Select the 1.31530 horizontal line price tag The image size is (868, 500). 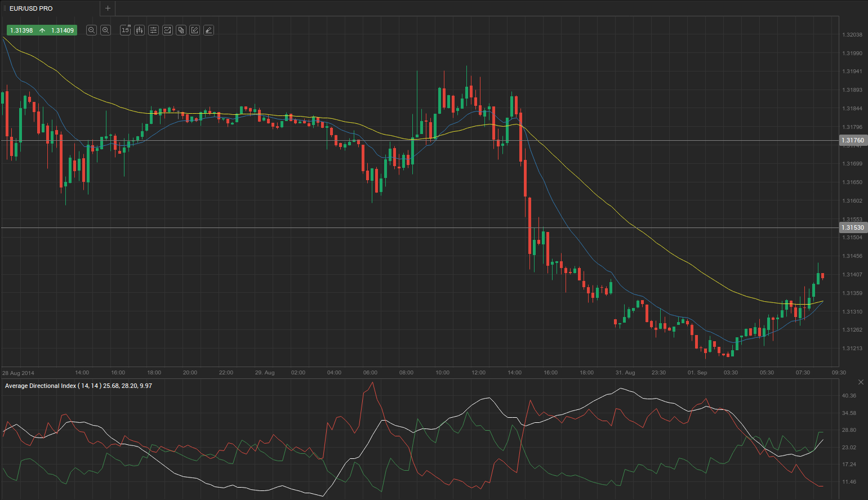click(x=852, y=227)
